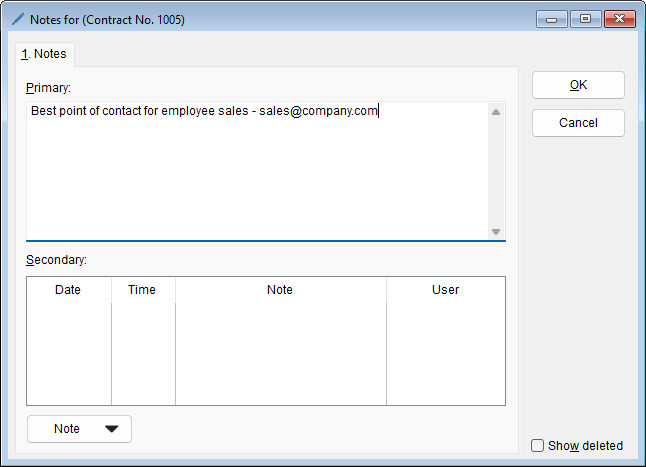Click the pencil icon in title bar

click(18, 19)
